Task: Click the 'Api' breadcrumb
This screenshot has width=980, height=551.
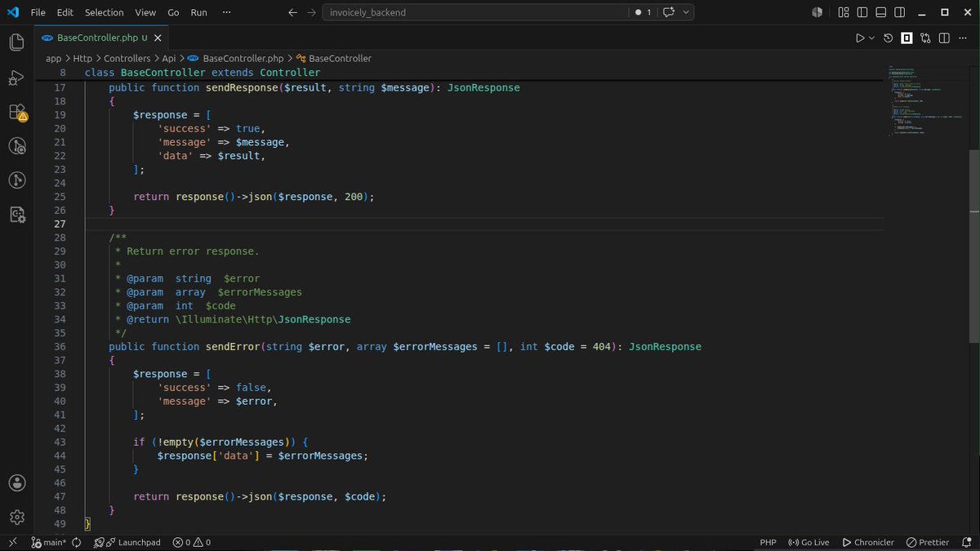Action: [169, 59]
